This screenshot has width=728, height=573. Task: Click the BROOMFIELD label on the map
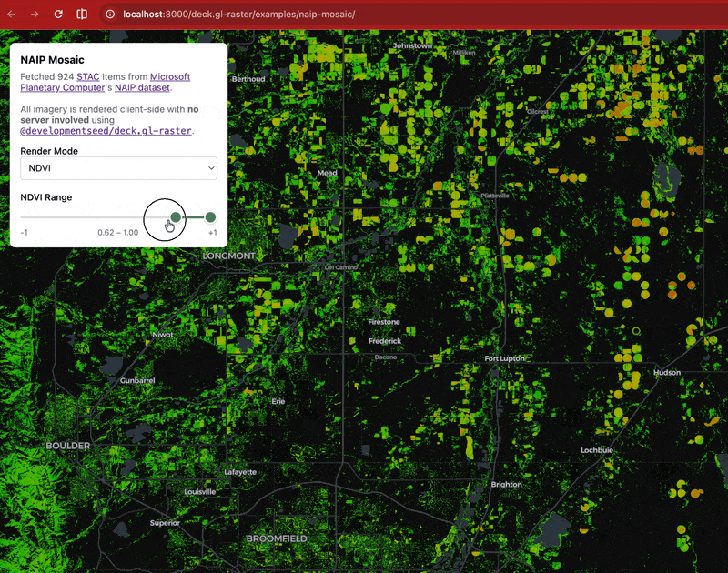point(277,539)
